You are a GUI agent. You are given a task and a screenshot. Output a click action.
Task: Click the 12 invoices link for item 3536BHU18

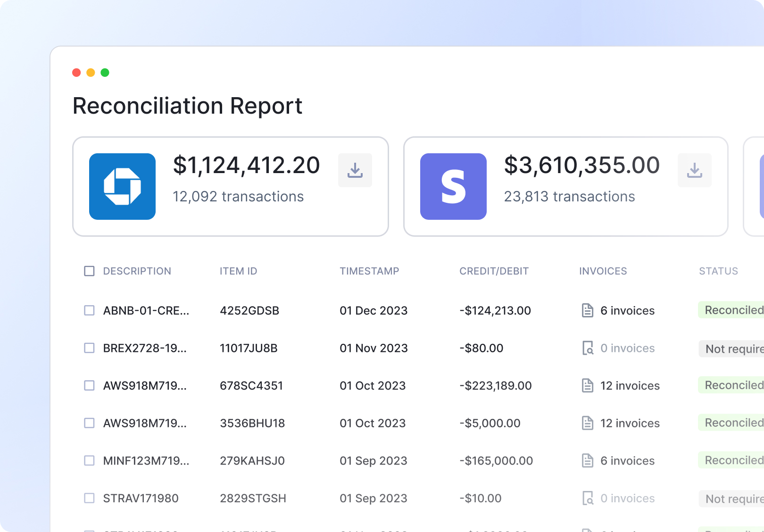[630, 423]
